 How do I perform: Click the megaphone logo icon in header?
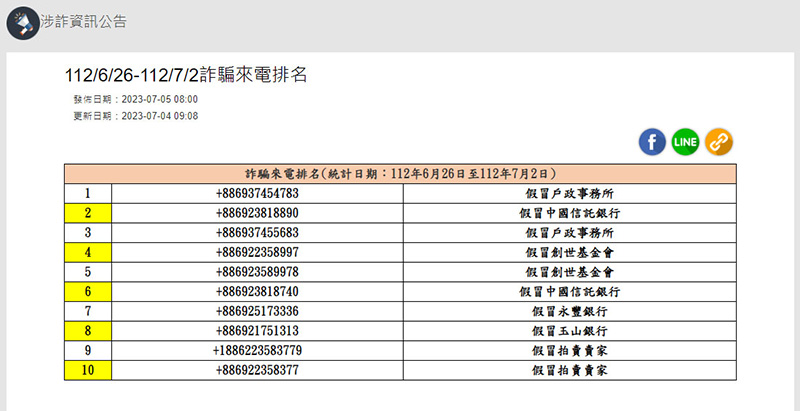coord(22,22)
